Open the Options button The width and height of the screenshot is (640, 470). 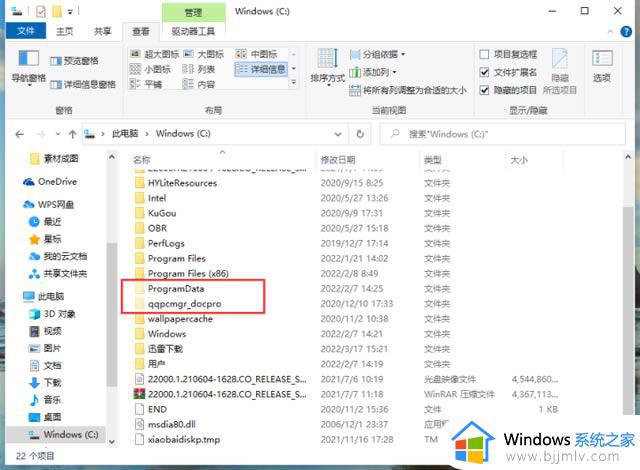point(602,66)
